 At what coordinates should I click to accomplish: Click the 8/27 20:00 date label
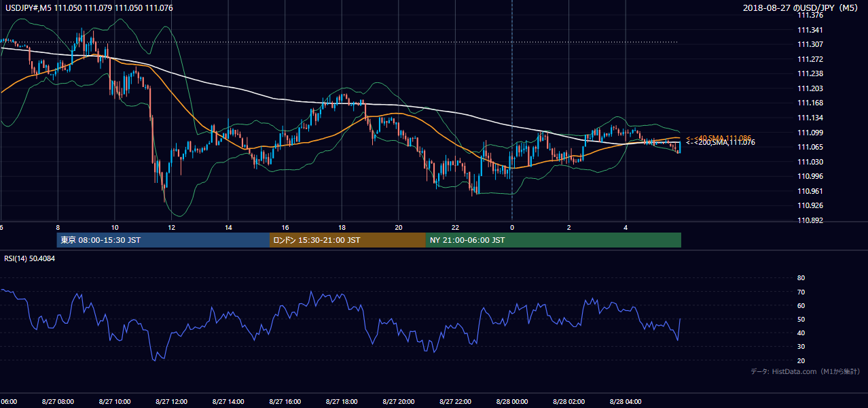pos(398,401)
